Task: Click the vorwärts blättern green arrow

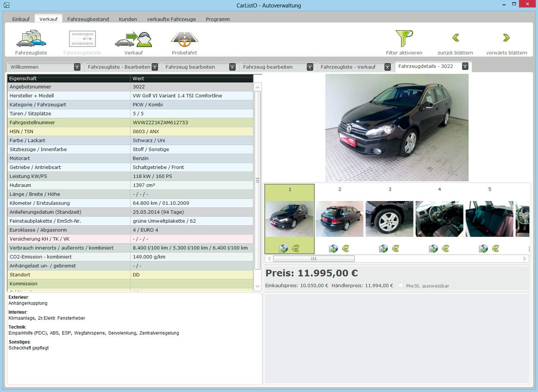Action: coord(506,38)
